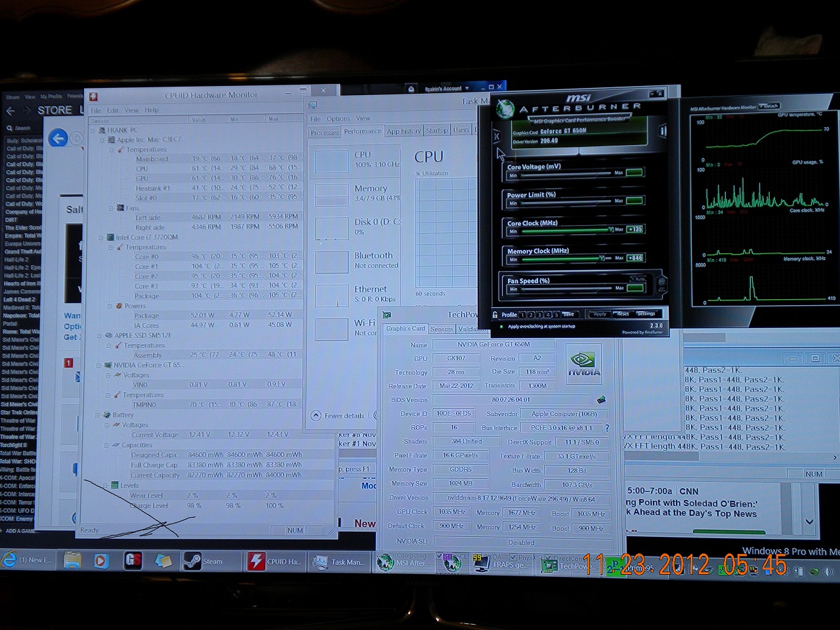
Task: Open the Help menu in HWMonitor
Action: point(152,110)
